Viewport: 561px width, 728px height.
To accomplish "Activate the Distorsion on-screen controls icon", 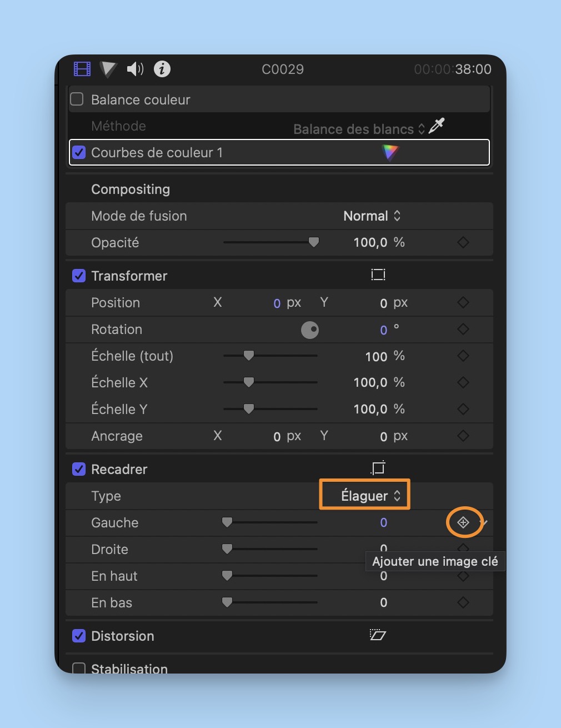I will click(x=378, y=635).
